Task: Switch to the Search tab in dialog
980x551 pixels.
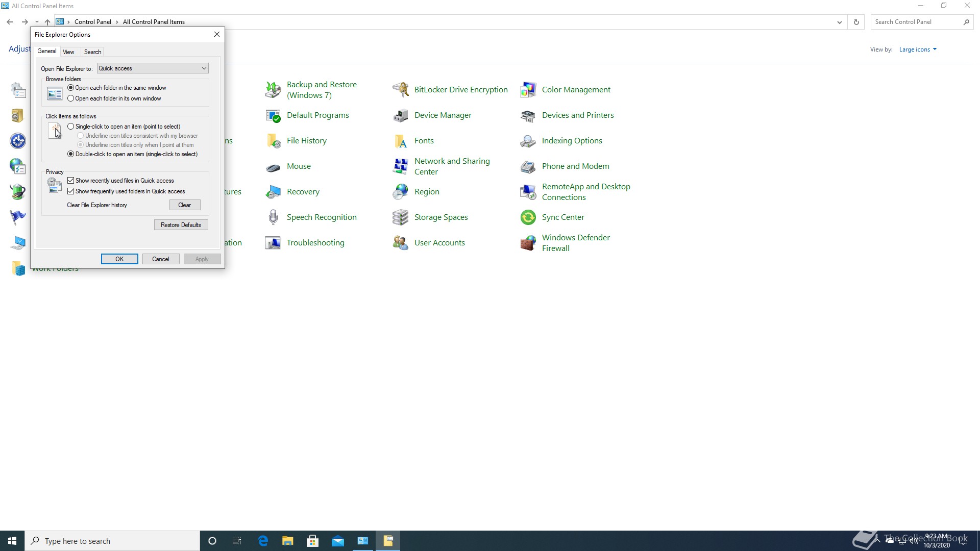Action: pos(92,52)
